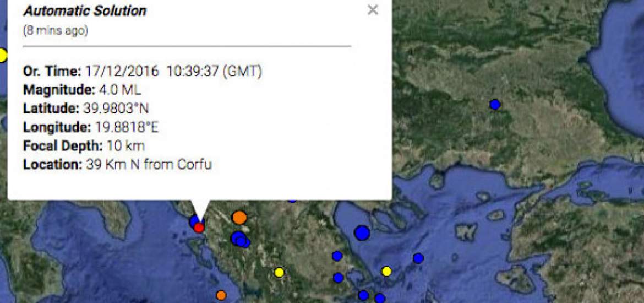Close the Automatic Solution popup

(x=373, y=10)
